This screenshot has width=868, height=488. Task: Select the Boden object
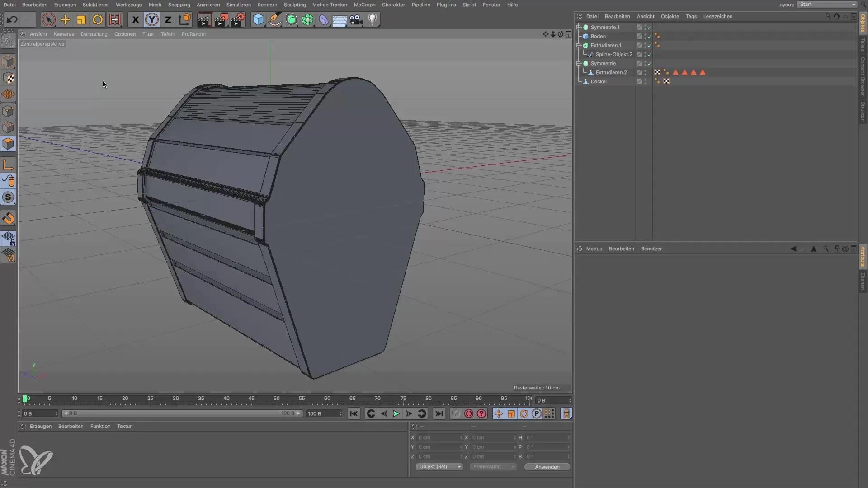pos(598,36)
